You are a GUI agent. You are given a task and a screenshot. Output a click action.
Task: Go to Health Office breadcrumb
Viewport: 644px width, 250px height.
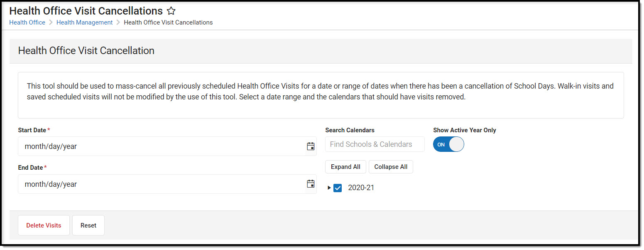coord(27,22)
